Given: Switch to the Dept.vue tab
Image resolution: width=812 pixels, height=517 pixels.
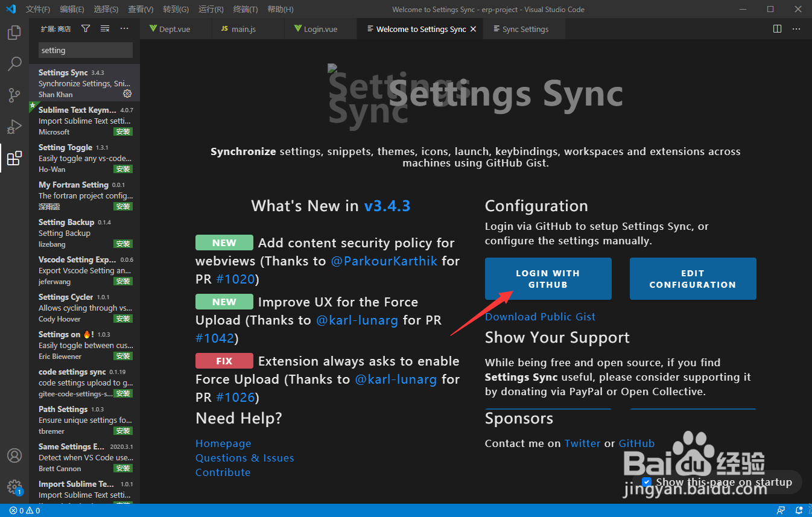Looking at the screenshot, I should [176, 29].
